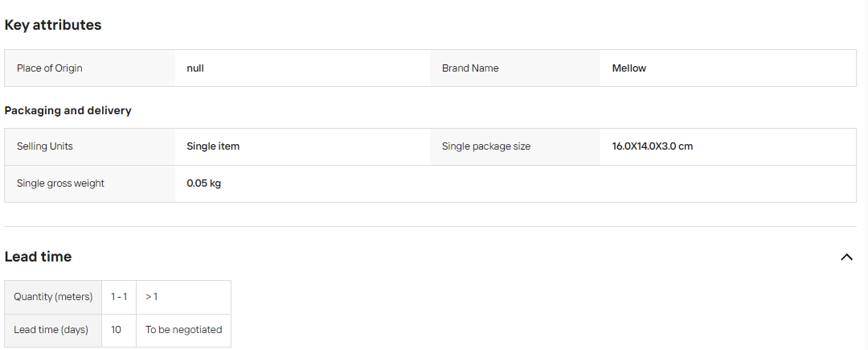Select the Quantity (meters) cell
The width and height of the screenshot is (868, 350).
click(53, 297)
